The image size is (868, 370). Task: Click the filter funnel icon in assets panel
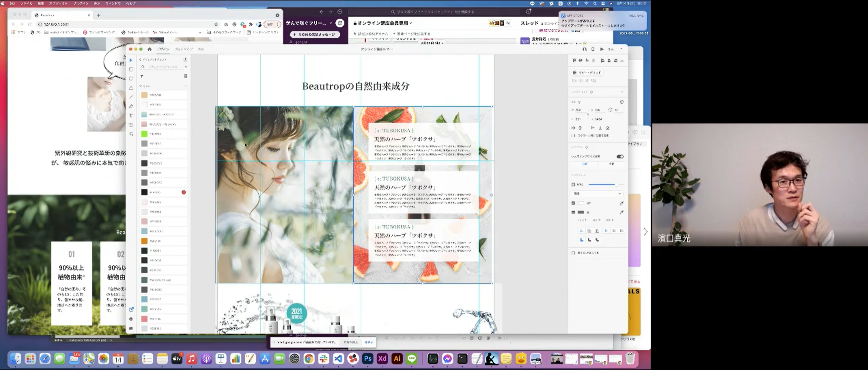pyautogui.click(x=142, y=76)
